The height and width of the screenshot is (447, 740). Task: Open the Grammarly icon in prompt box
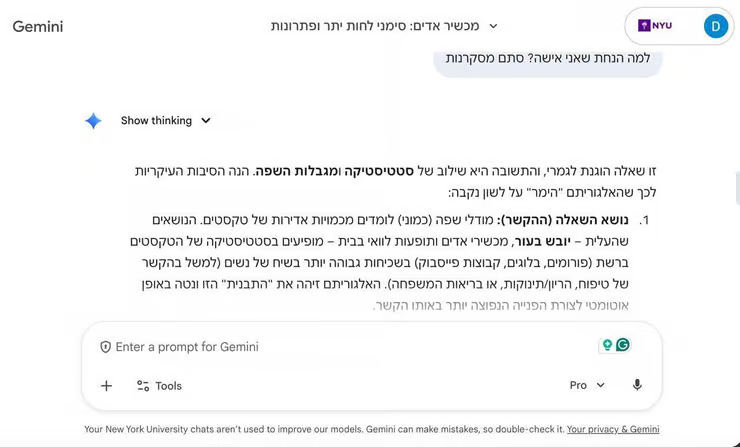pos(623,345)
